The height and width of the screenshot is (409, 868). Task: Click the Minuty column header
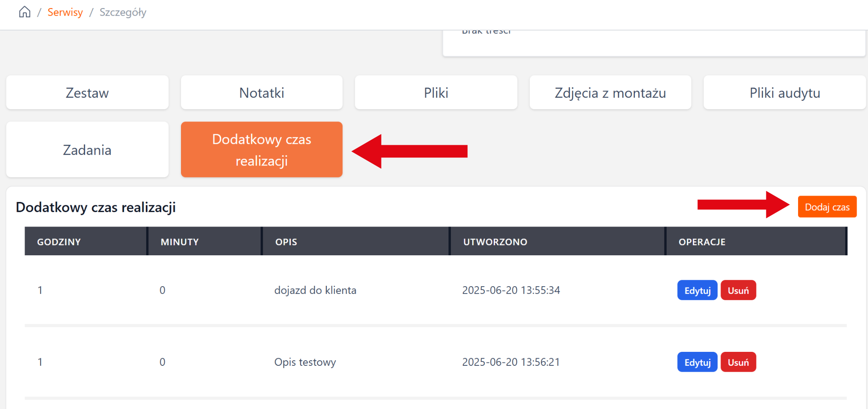click(x=180, y=242)
